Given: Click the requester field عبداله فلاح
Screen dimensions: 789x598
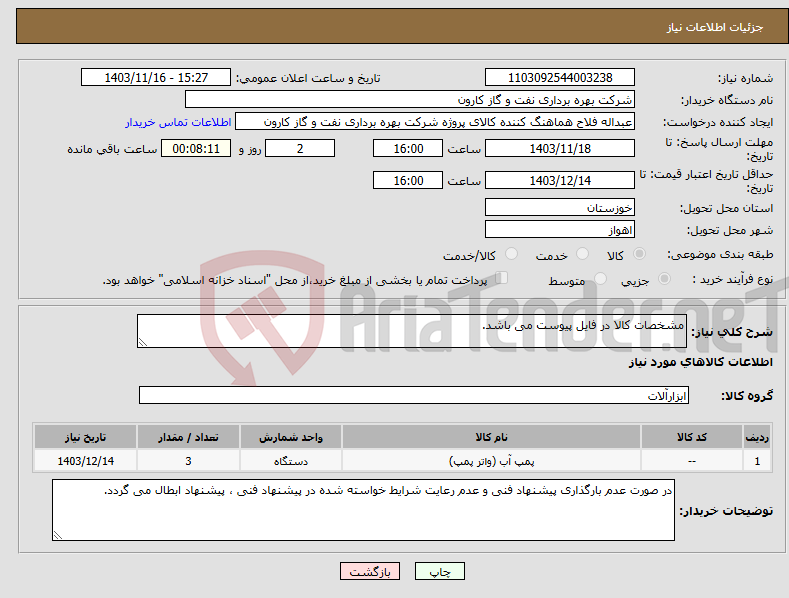Looking at the screenshot, I should pos(435,122).
